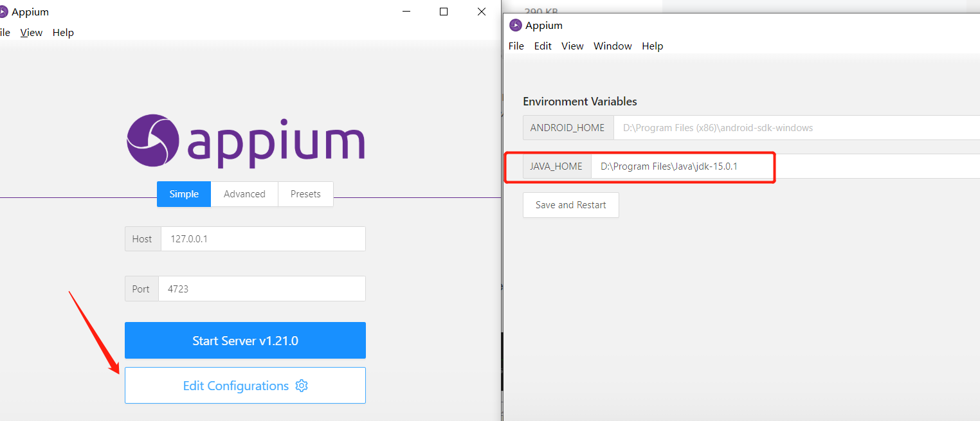Screen dimensions: 980x421
Task: Open the Help menu on the main window
Action: [63, 32]
